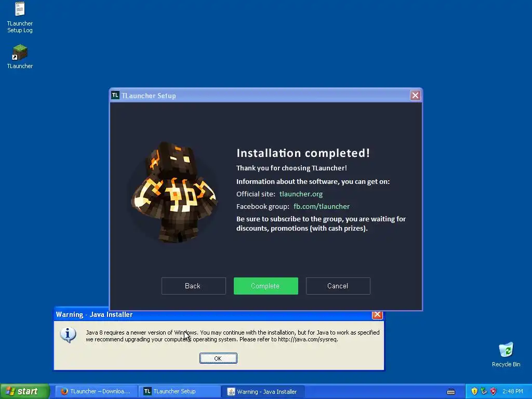532x399 pixels.
Task: Open the TLauncher Setup Log desktop icon
Action: coord(20,18)
